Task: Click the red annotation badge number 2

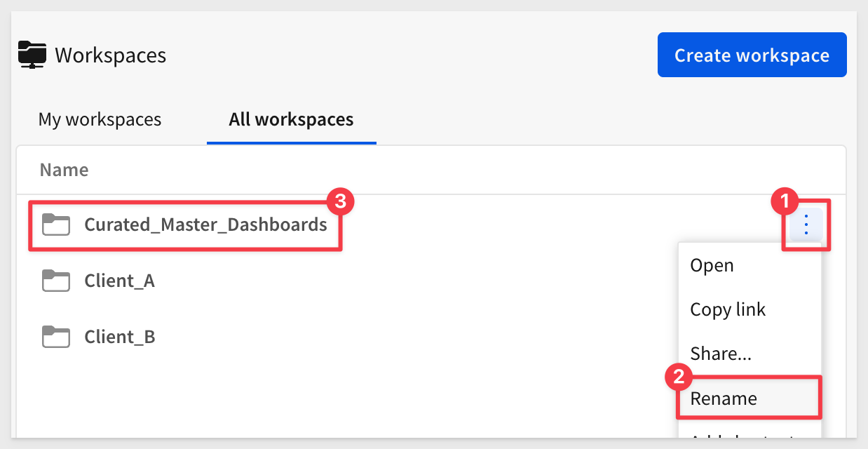Action: coord(677,377)
